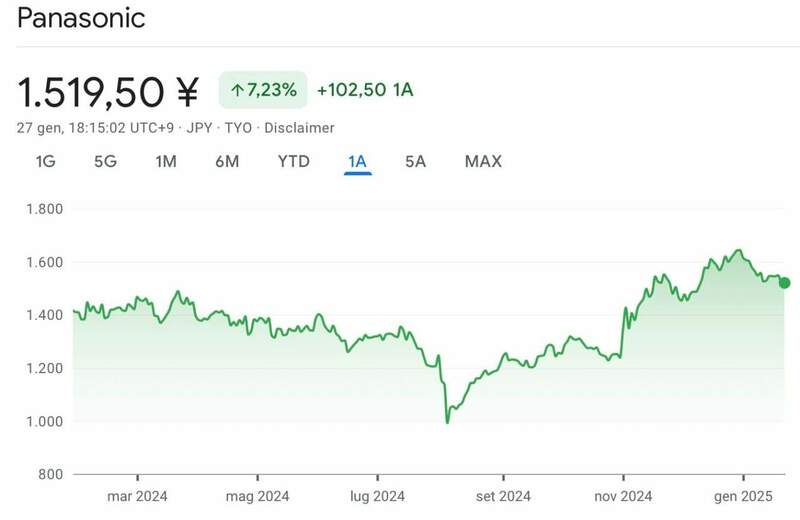Screen dimensions: 800x520
Task: Show the 1M chart period
Action: tap(166, 161)
